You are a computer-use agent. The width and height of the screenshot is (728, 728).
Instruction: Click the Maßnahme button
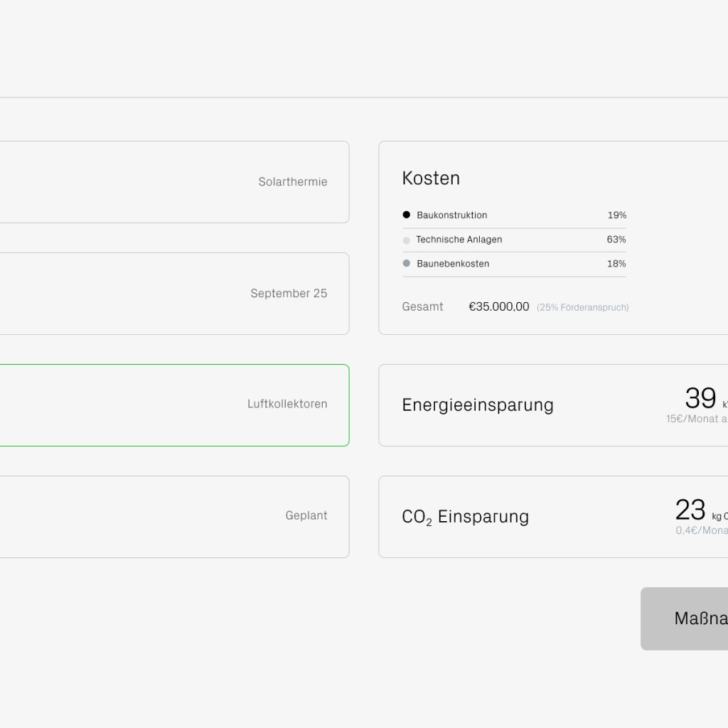pos(685,619)
